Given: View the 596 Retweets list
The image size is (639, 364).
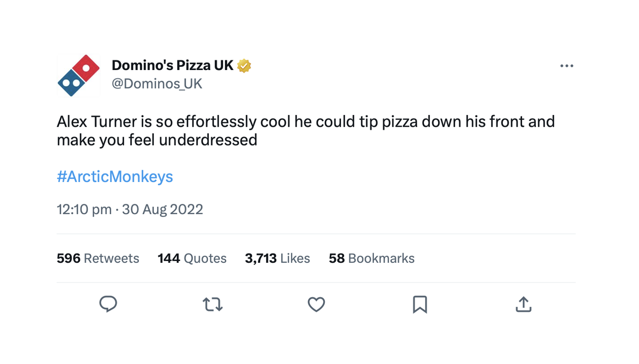Looking at the screenshot, I should pos(98,258).
